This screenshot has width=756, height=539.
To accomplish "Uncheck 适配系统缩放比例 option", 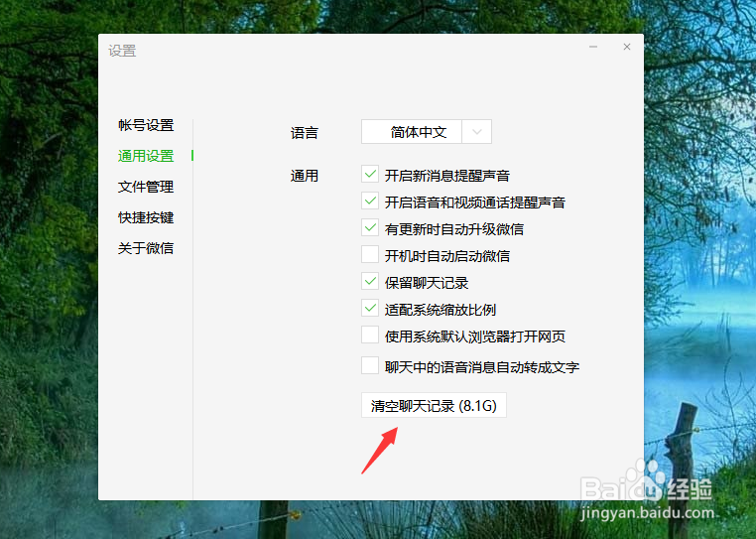I will [370, 308].
